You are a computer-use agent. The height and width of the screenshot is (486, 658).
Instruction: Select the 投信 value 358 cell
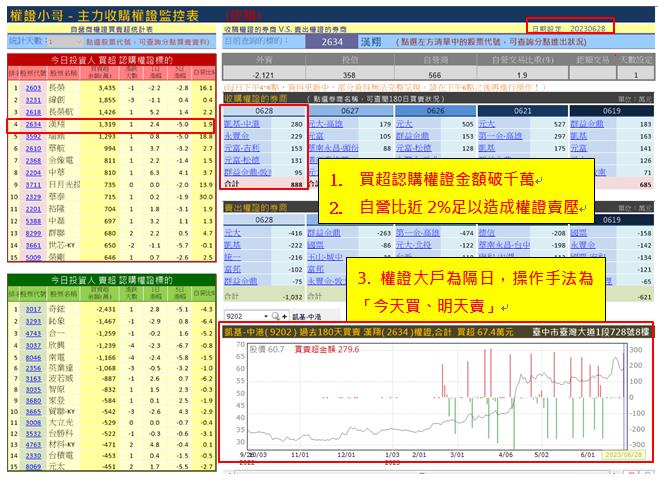click(x=349, y=75)
